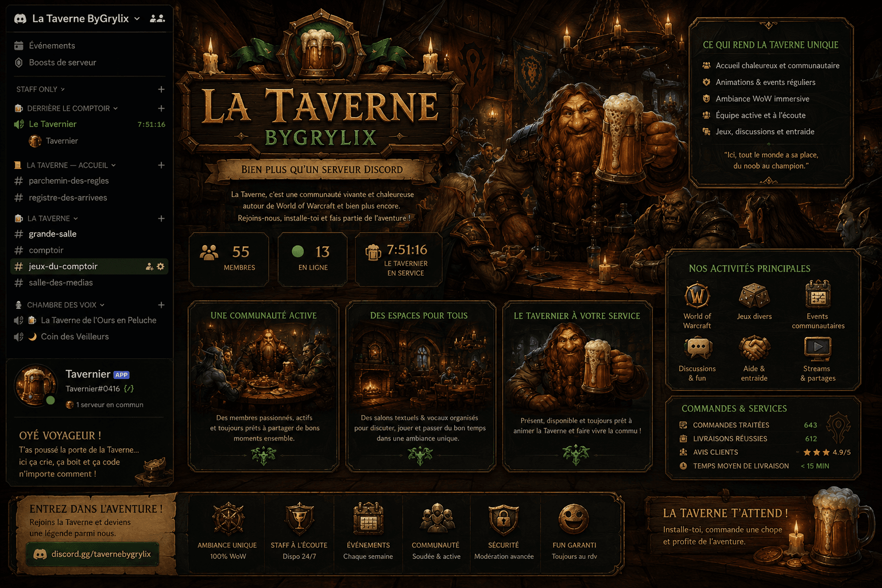Open the Une communauté active card

264,386
